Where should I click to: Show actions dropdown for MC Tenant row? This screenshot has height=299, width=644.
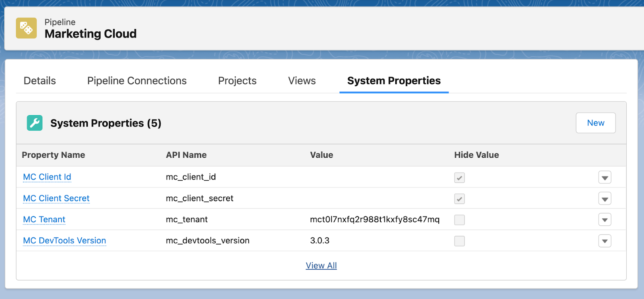(x=605, y=220)
